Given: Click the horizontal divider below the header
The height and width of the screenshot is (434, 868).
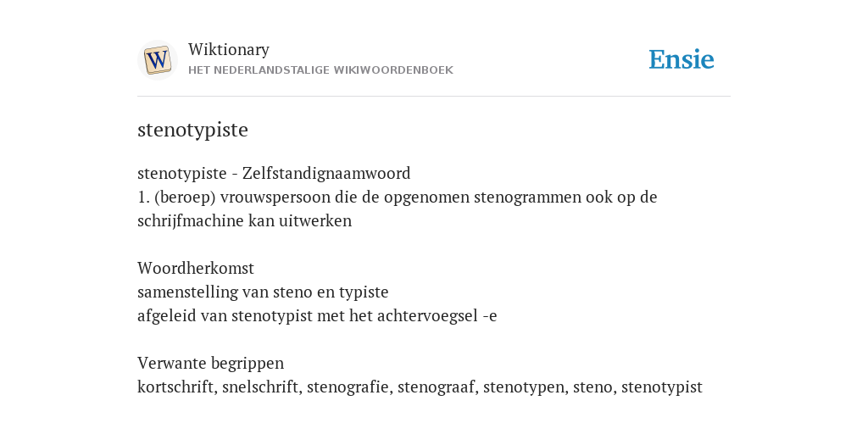Looking at the screenshot, I should tap(434, 97).
